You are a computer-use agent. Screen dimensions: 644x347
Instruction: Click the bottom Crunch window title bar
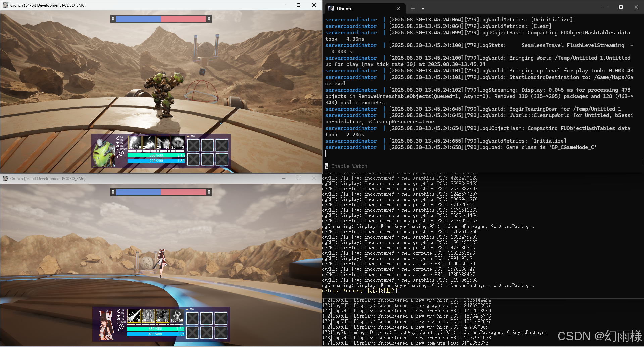[161, 178]
